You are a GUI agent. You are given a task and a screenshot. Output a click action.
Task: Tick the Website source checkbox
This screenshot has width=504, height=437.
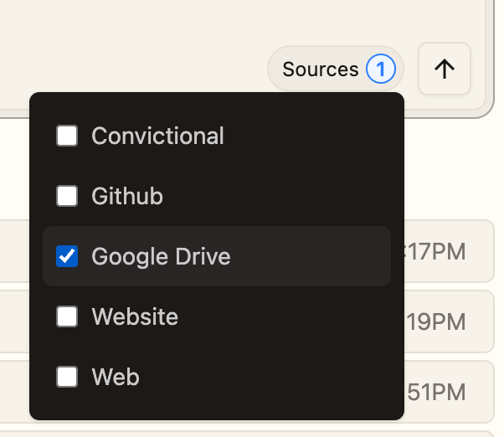click(x=67, y=316)
